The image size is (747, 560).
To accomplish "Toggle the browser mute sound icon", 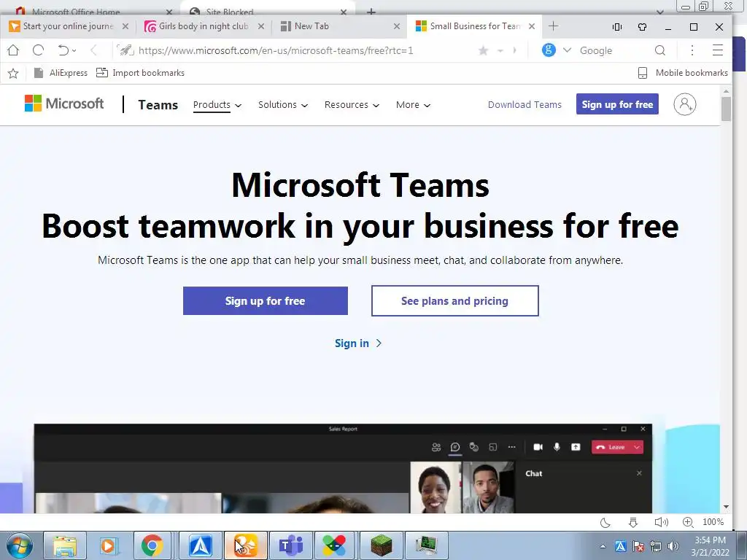I will coord(661,522).
